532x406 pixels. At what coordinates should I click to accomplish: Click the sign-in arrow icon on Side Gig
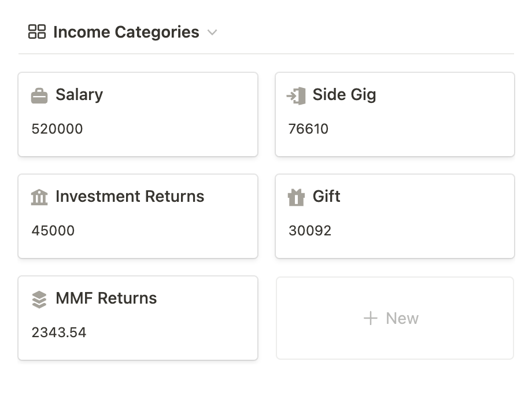point(296,95)
